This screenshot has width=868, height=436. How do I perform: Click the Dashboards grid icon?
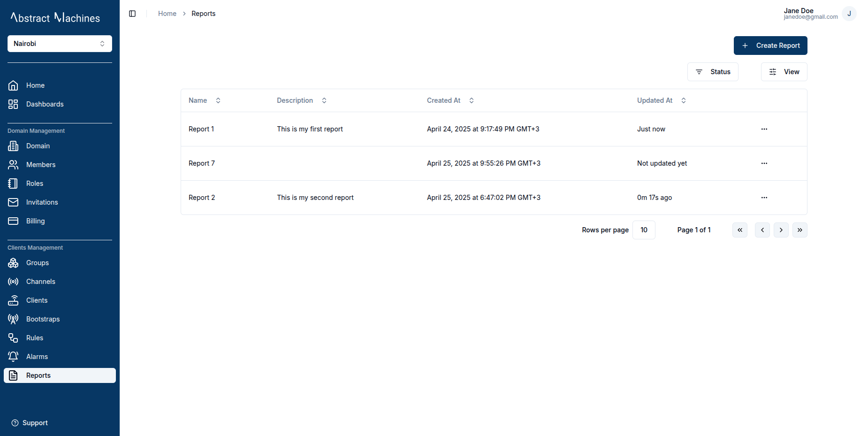pos(13,104)
